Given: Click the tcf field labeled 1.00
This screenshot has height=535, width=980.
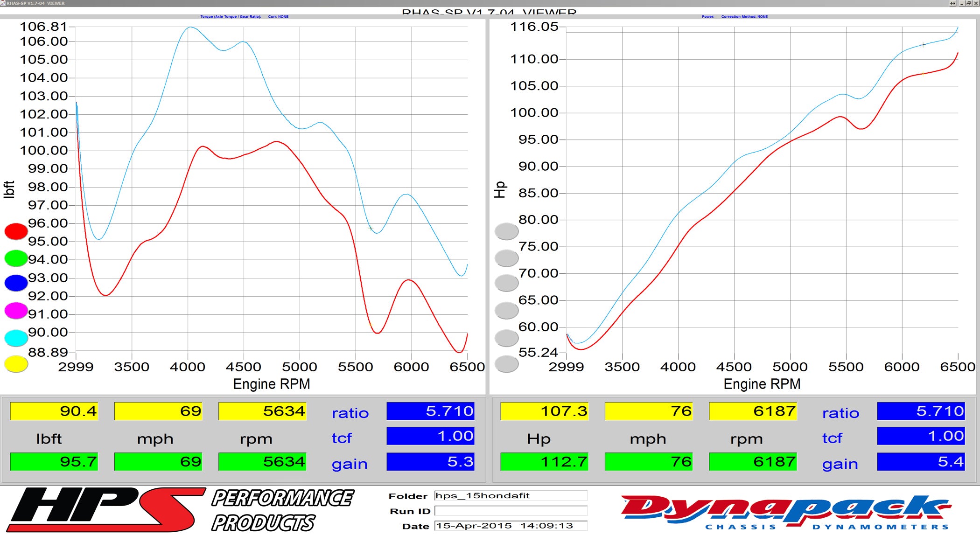Looking at the screenshot, I should pos(430,437).
